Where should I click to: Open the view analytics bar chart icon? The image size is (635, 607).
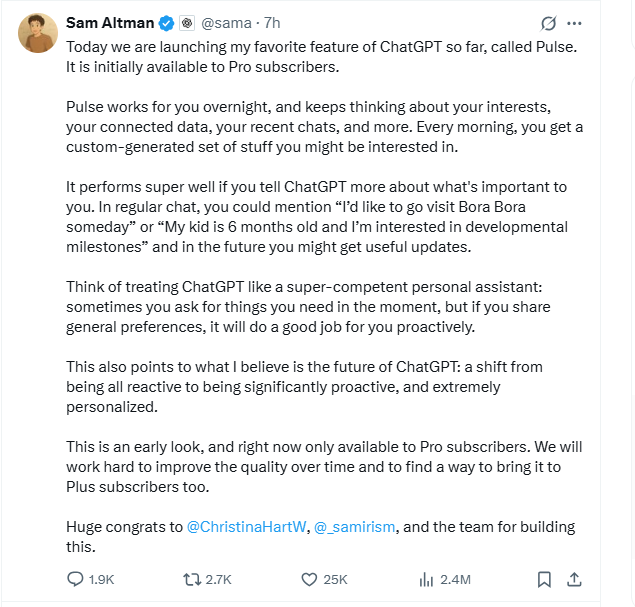tap(425, 579)
